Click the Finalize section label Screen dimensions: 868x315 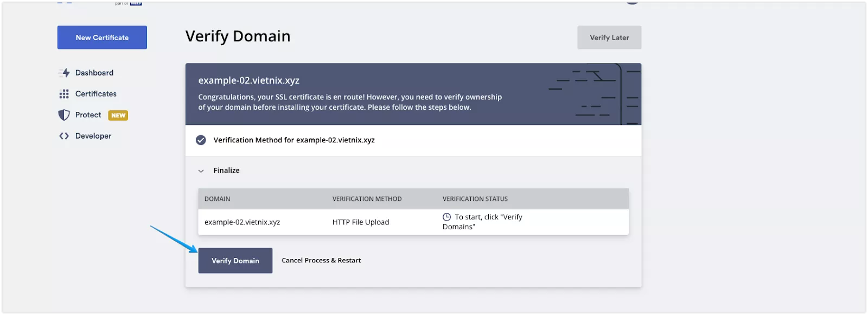point(227,171)
